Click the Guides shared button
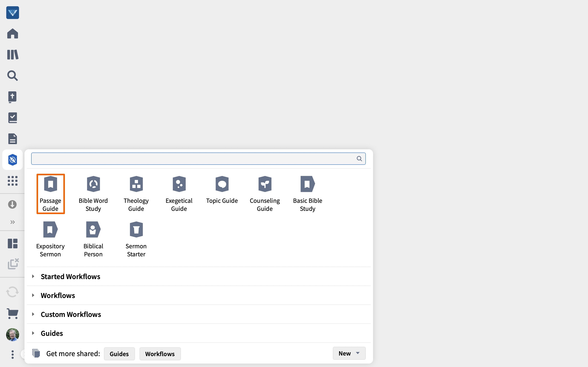 pos(119,354)
